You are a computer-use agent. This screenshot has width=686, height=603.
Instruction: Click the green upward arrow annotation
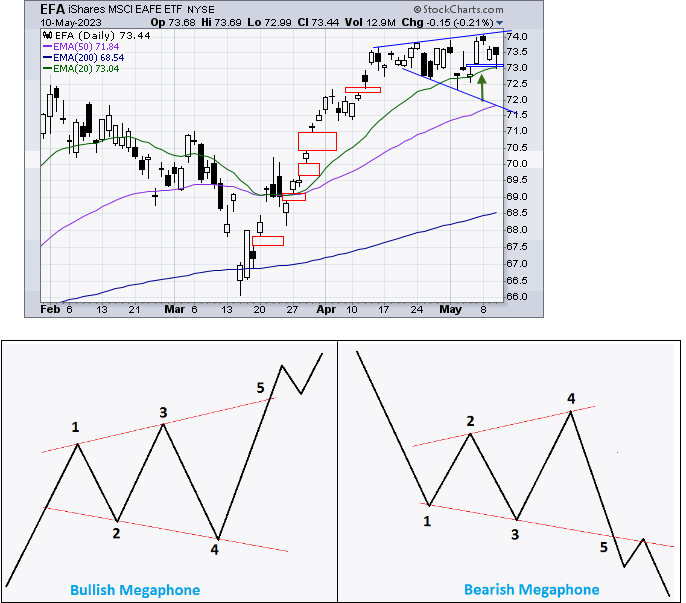[484, 87]
